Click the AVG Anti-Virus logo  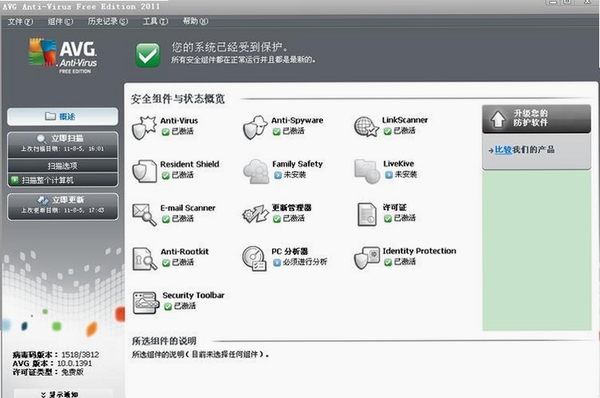[x=63, y=55]
